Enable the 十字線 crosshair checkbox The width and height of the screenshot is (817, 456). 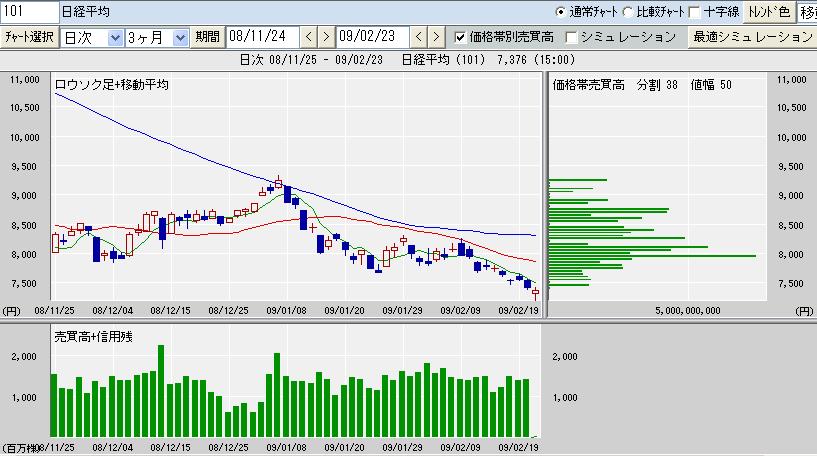pyautogui.click(x=695, y=12)
